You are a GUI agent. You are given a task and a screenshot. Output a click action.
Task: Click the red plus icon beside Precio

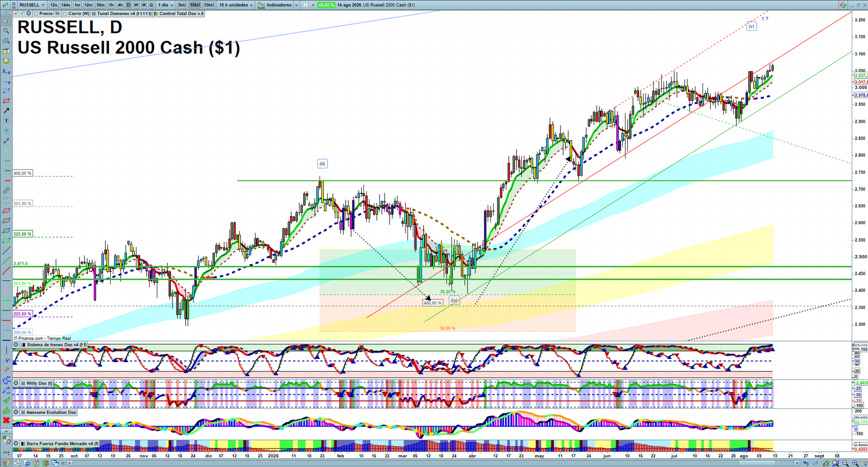[16, 14]
